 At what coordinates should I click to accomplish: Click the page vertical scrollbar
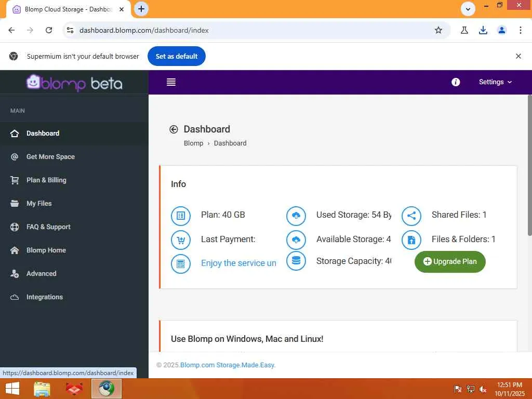[529, 166]
